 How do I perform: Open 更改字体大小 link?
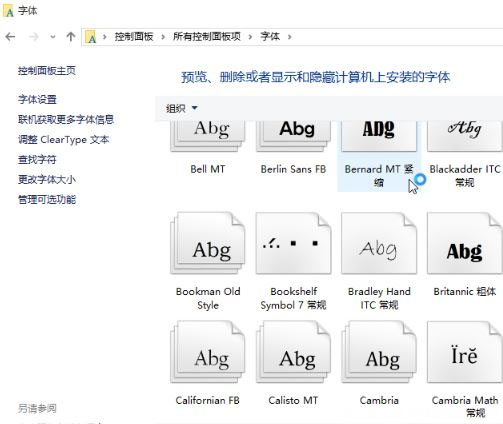[47, 179]
